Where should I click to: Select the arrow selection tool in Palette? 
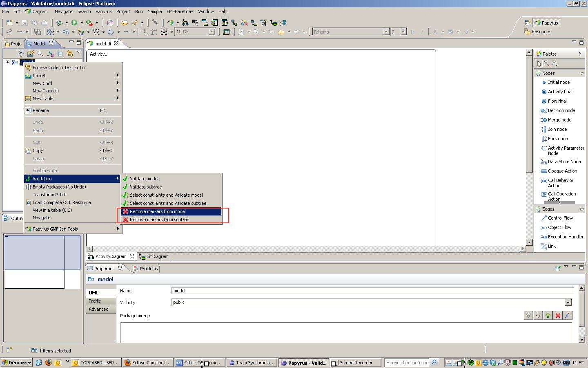pyautogui.click(x=539, y=63)
